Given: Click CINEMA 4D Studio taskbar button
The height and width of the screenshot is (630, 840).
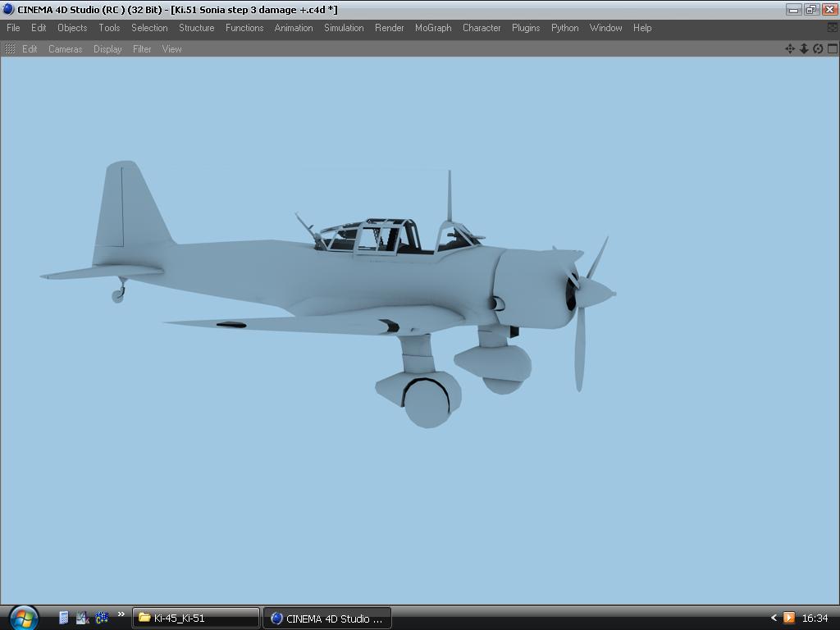Looking at the screenshot, I should 327,618.
